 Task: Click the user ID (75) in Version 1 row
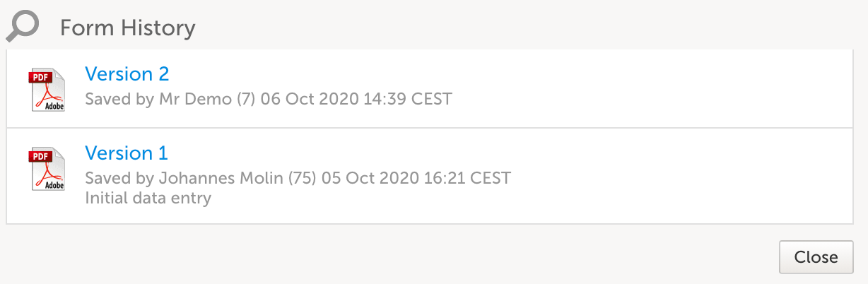(301, 178)
